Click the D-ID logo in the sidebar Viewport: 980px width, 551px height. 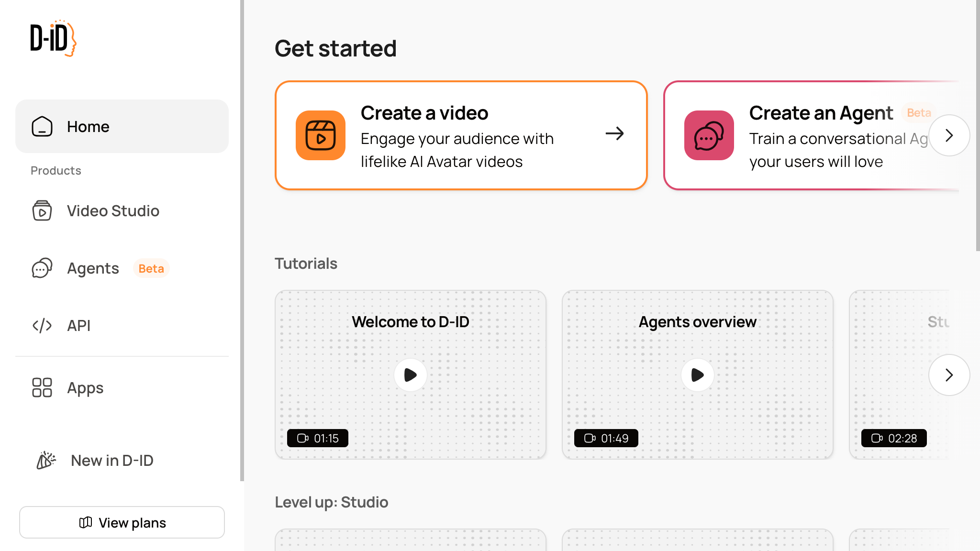(53, 38)
